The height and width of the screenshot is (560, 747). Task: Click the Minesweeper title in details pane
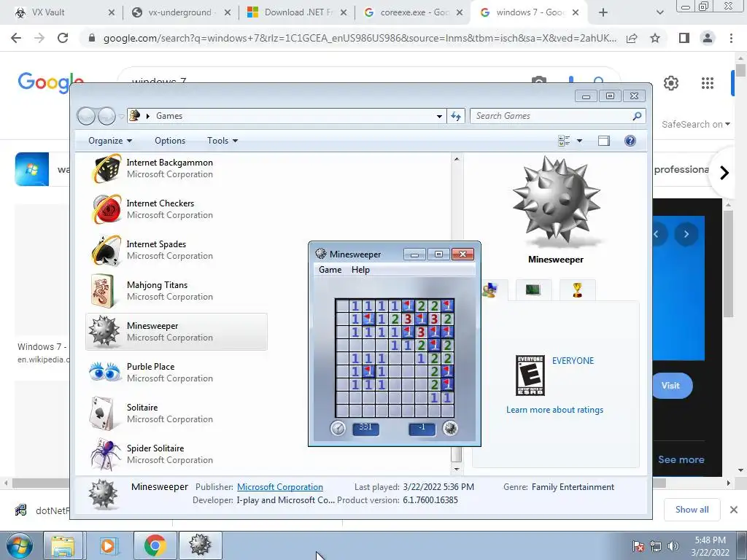[160, 487]
